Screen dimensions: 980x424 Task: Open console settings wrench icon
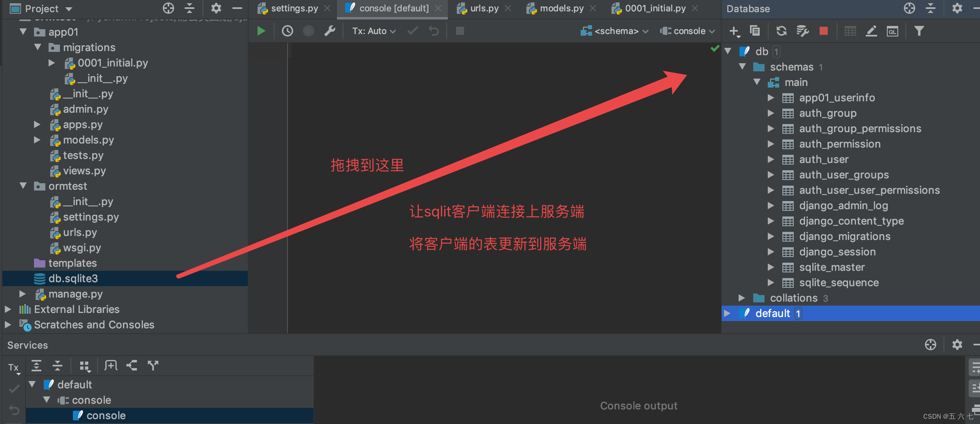(330, 31)
